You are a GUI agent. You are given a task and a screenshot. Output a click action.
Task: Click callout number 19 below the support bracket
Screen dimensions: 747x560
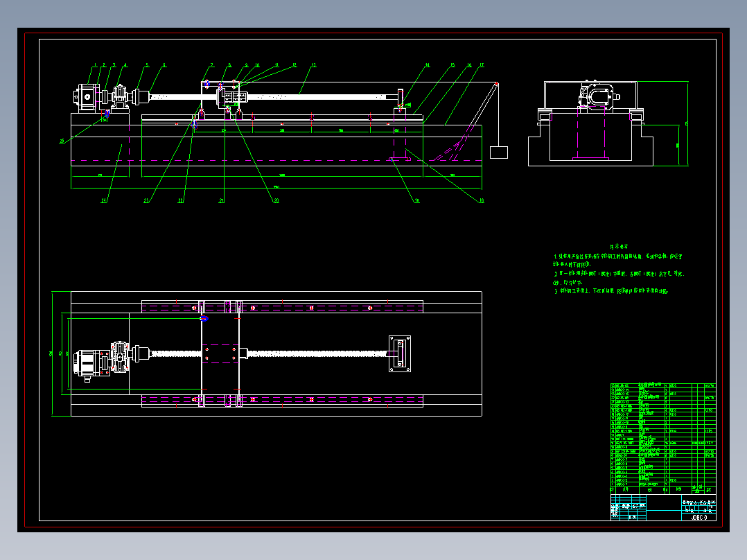pos(417,201)
